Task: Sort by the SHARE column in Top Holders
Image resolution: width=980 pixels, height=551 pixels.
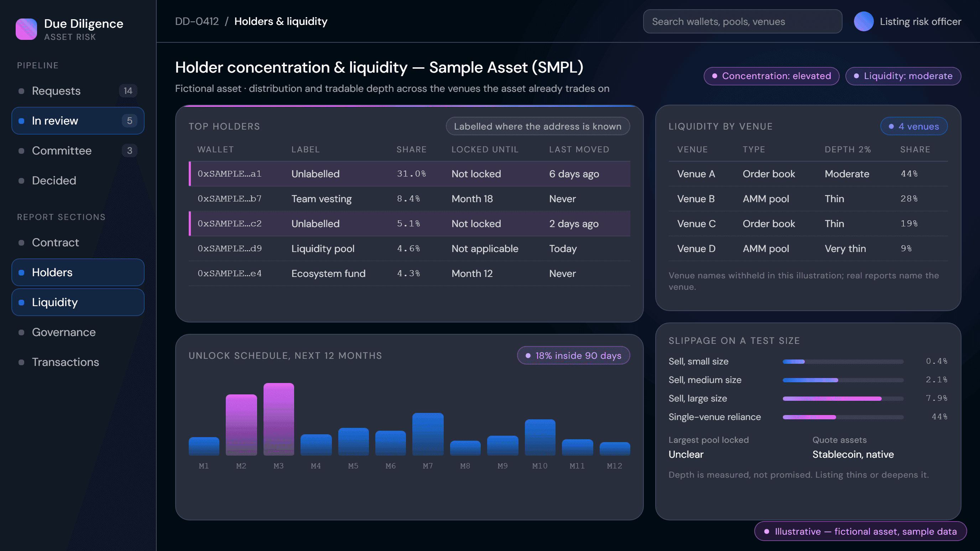Action: [x=411, y=149]
